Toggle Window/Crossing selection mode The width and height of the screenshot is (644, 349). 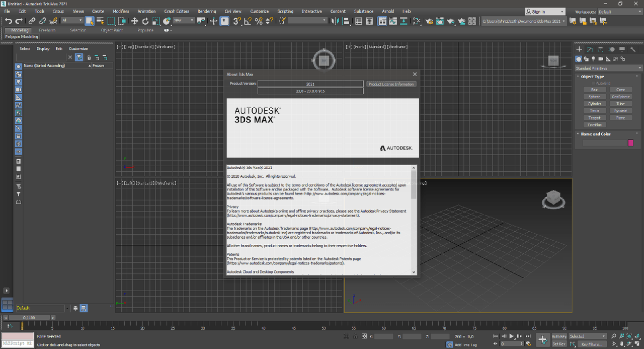(x=122, y=21)
